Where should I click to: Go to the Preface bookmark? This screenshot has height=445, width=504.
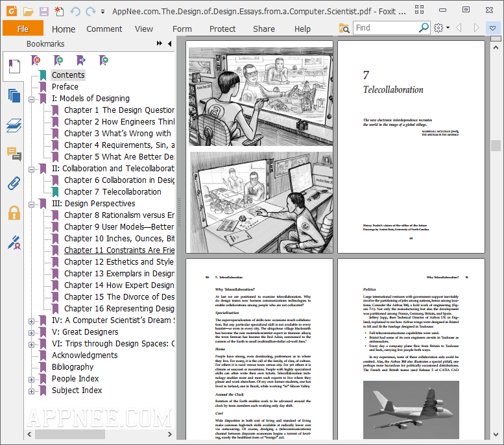[x=65, y=87]
